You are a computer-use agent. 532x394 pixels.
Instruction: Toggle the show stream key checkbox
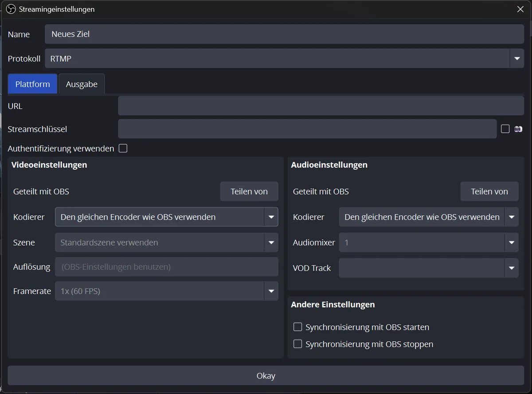pos(505,129)
